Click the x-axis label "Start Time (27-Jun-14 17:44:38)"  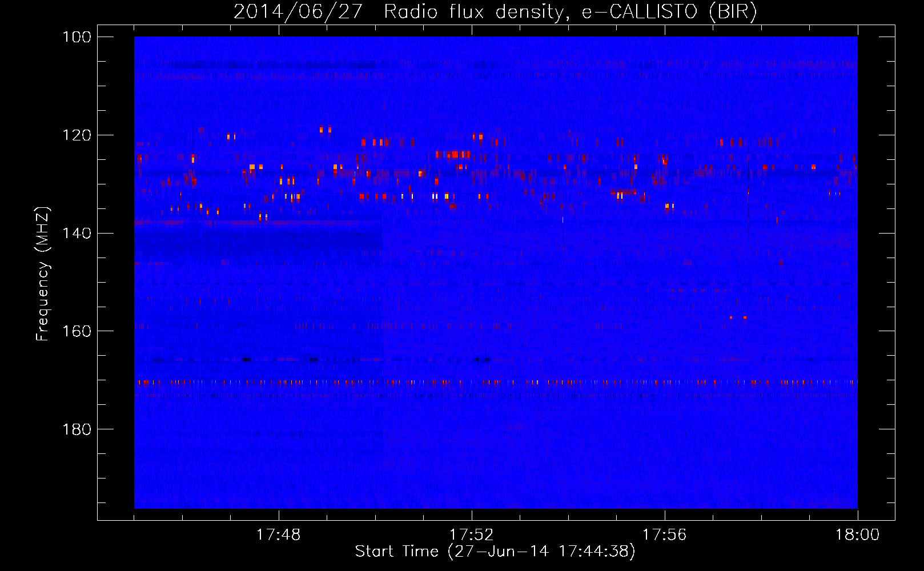tap(495, 552)
